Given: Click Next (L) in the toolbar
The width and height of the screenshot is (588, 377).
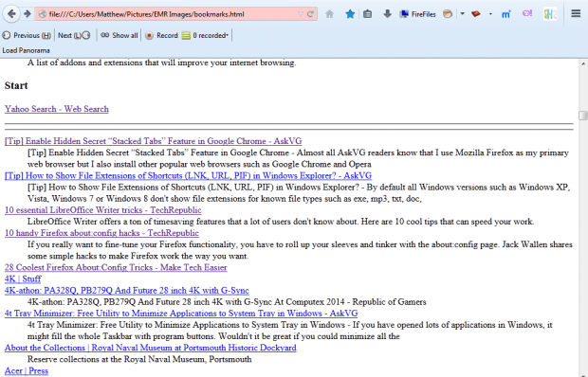Looking at the screenshot, I should pyautogui.click(x=74, y=35).
